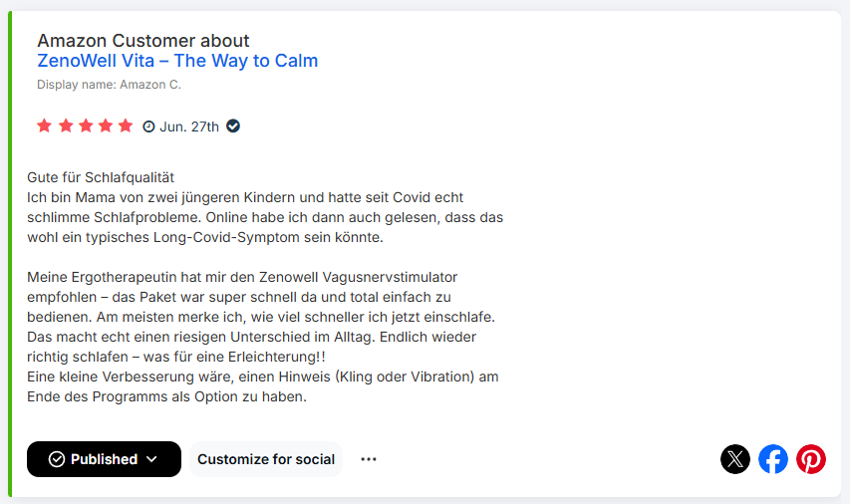Open the three-dot more options menu
The height and width of the screenshot is (504, 850).
point(369,459)
